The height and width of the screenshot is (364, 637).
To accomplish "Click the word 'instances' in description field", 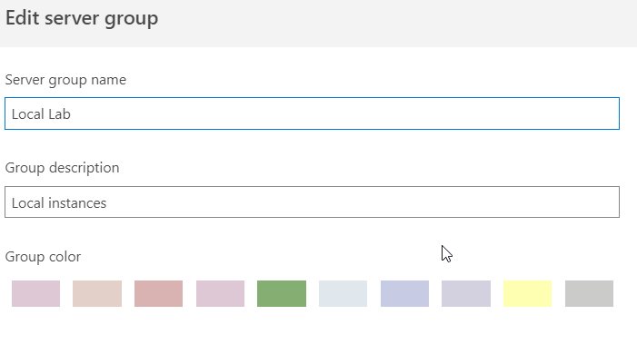I will coord(77,203).
